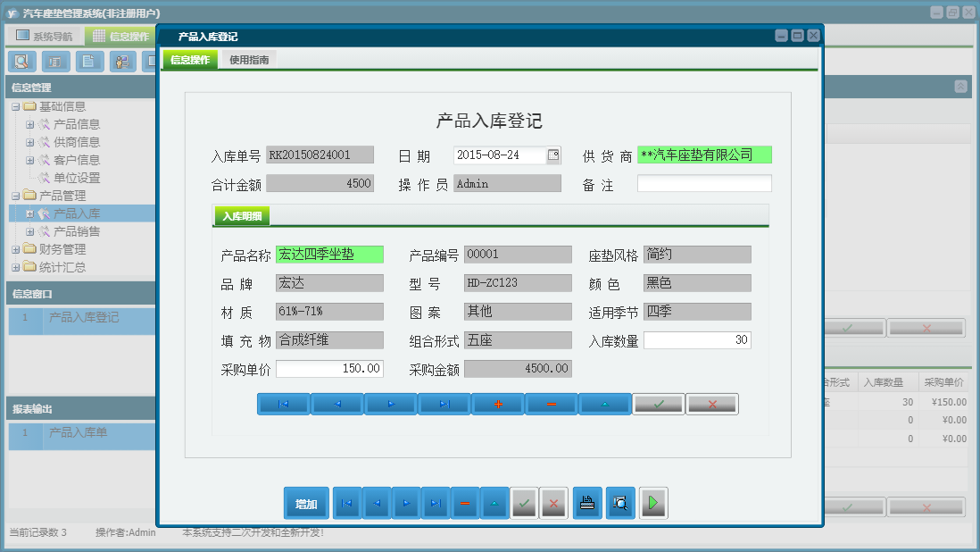The width and height of the screenshot is (980, 552).
Task: Confirm detail entry with the green checkmark
Action: pyautogui.click(x=659, y=405)
